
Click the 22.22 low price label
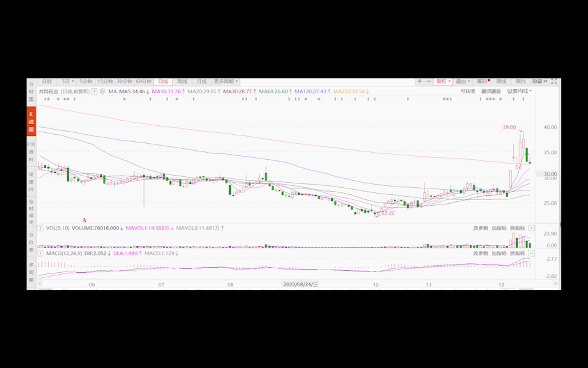pos(388,213)
